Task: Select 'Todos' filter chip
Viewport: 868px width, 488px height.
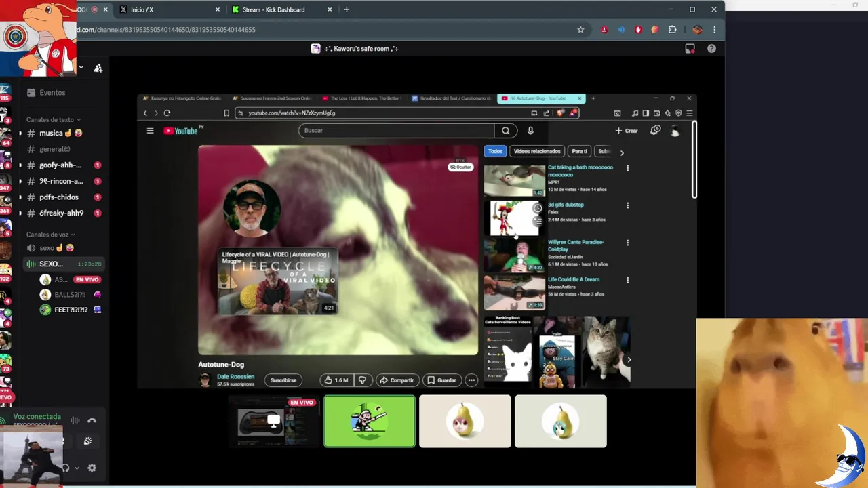Action: [x=495, y=152]
